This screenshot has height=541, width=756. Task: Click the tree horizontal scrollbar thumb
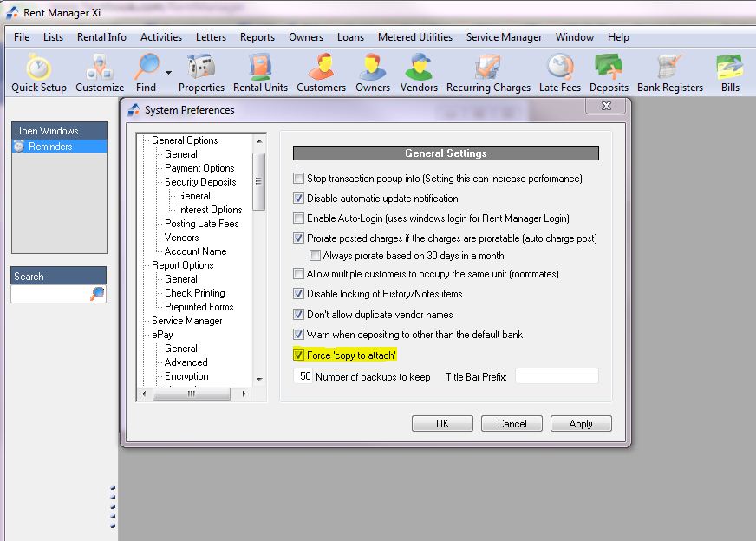click(192, 394)
